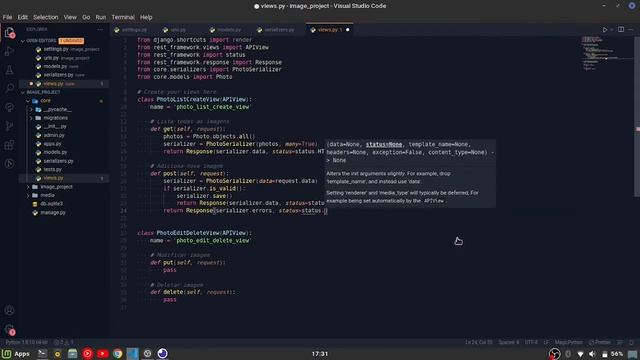Click the errors and warnings status entry
Screen dimensions: 640x360
[x=63, y=342]
